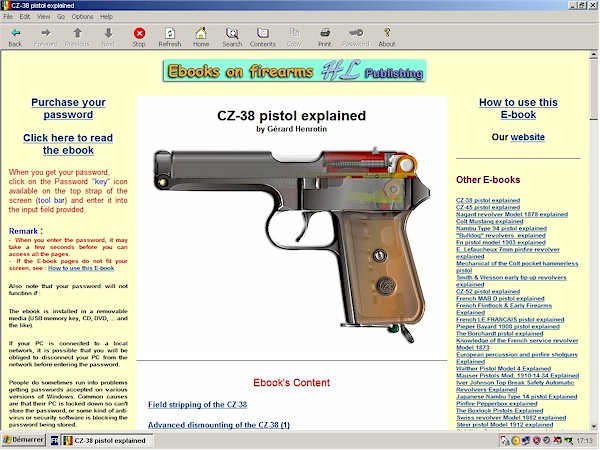
Task: Open Colt Mustang explained link
Action: [x=490, y=221]
